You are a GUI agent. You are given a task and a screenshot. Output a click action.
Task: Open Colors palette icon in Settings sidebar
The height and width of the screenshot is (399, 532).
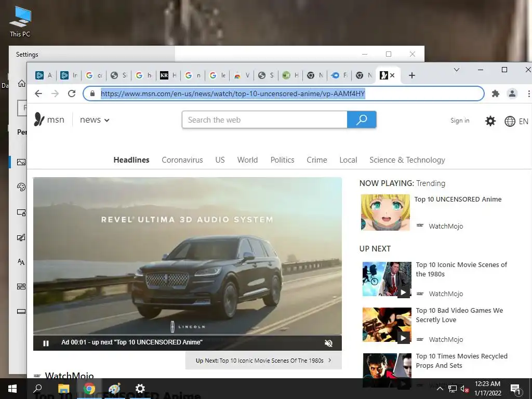click(21, 187)
